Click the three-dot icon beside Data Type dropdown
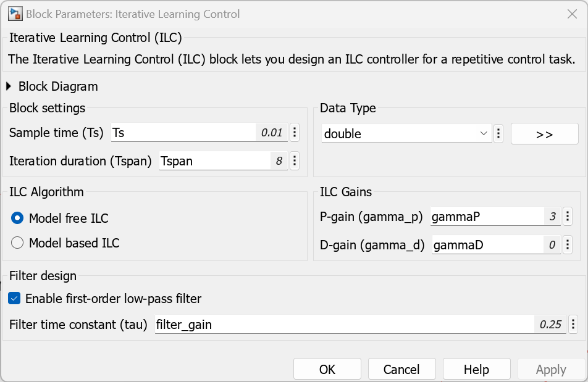This screenshot has height=382, width=588. 498,134
